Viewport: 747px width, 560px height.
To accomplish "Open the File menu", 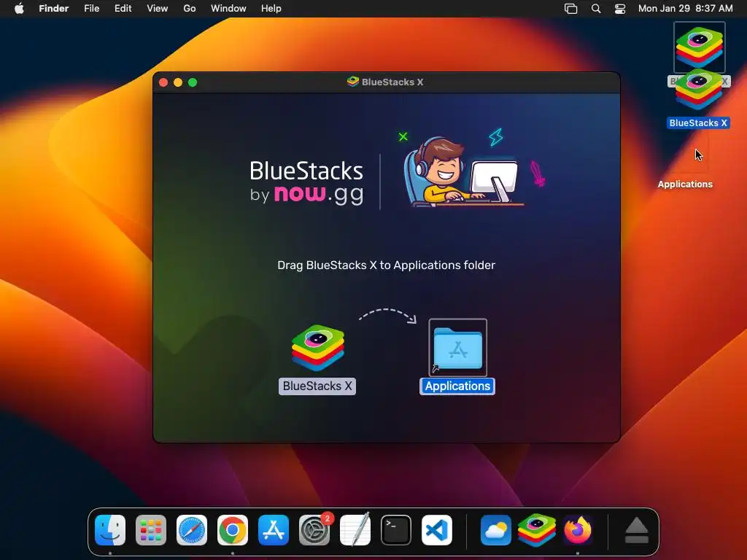I will [91, 8].
